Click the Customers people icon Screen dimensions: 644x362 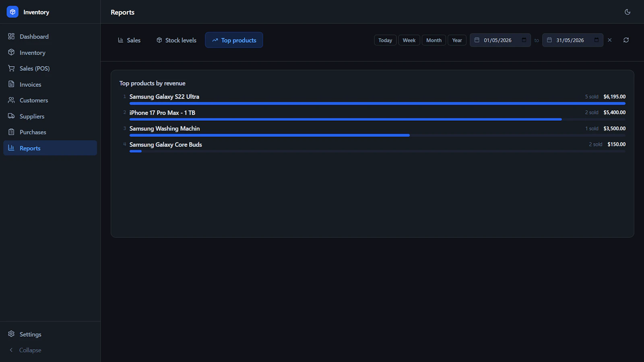11,100
